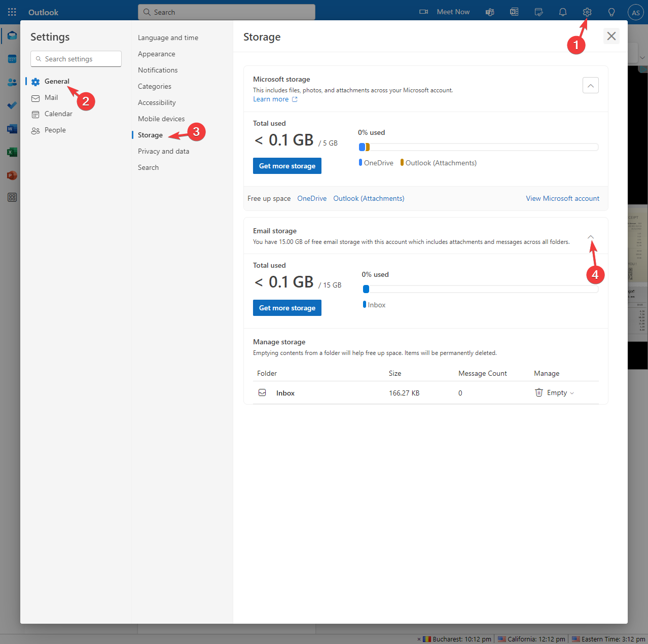Open the Privacy and data settings page
The image size is (648, 644).
click(x=163, y=151)
